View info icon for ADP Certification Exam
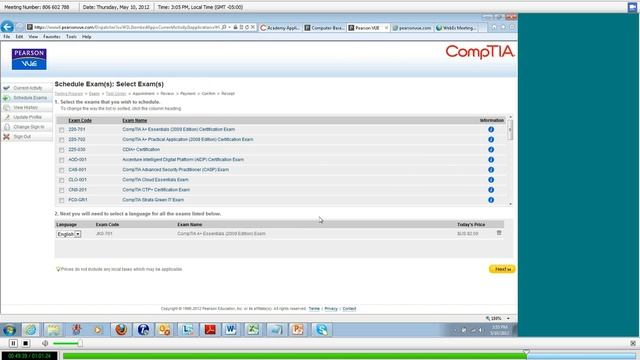The width and height of the screenshot is (640, 360). [x=491, y=160]
